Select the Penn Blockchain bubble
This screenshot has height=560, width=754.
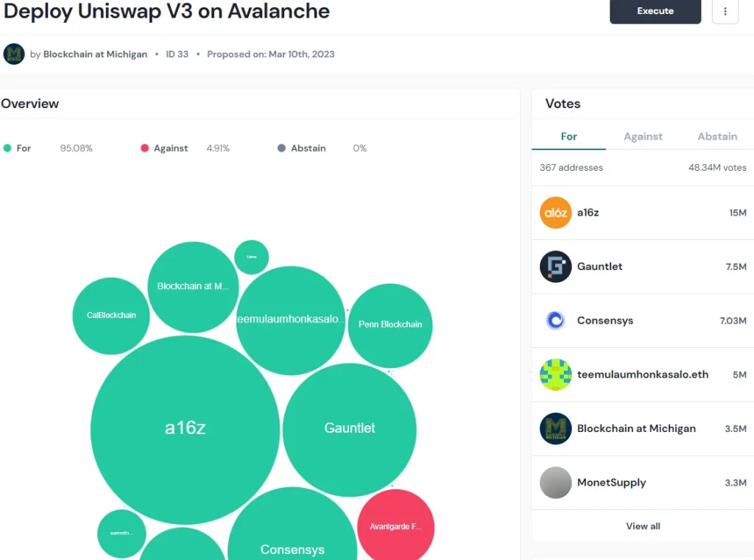tap(390, 325)
